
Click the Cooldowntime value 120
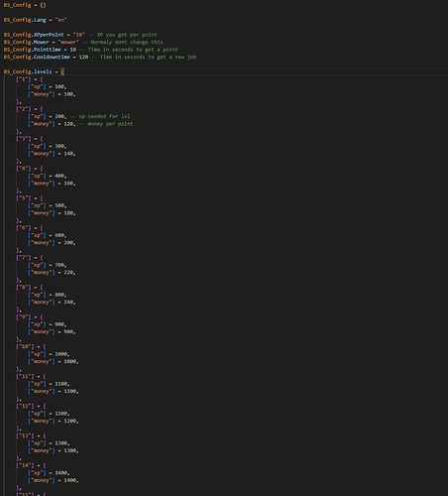point(83,57)
